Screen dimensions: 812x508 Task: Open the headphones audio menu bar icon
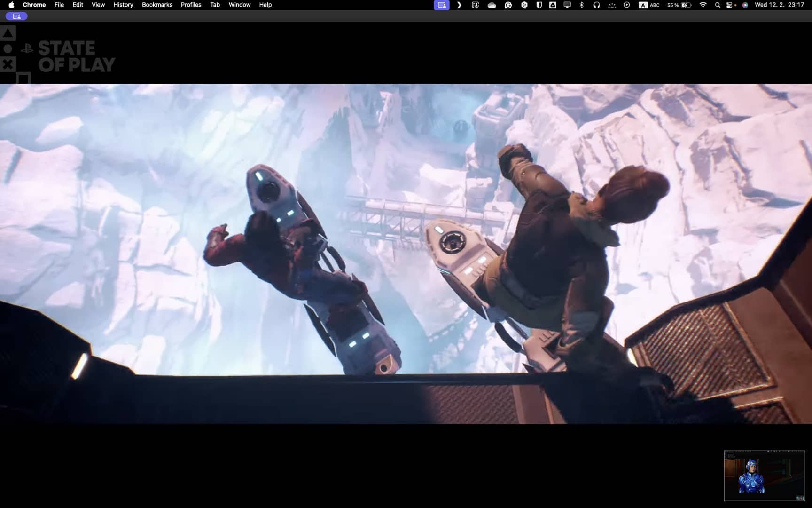point(596,5)
